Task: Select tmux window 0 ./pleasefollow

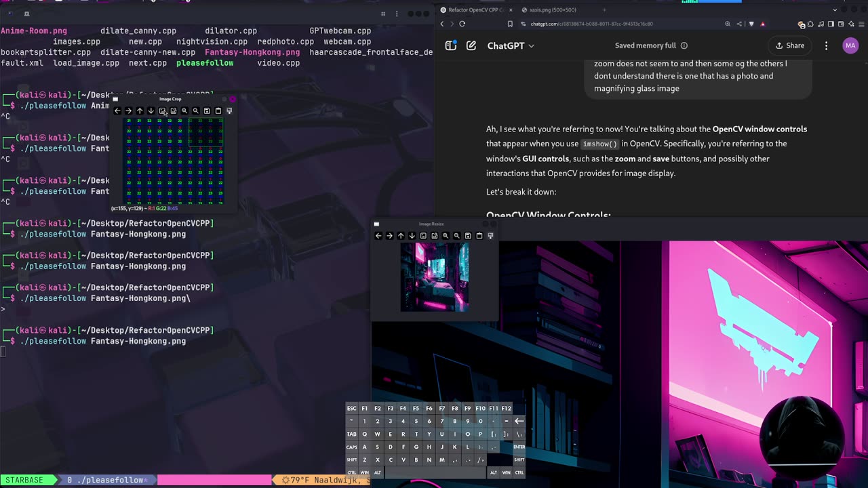Action: [x=106, y=480]
